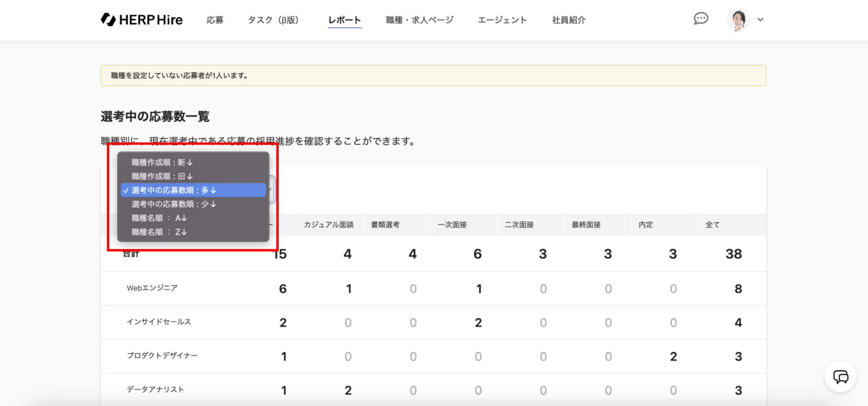Click the user profile avatar
Viewport: 868px width, 406px height.
pos(738,20)
